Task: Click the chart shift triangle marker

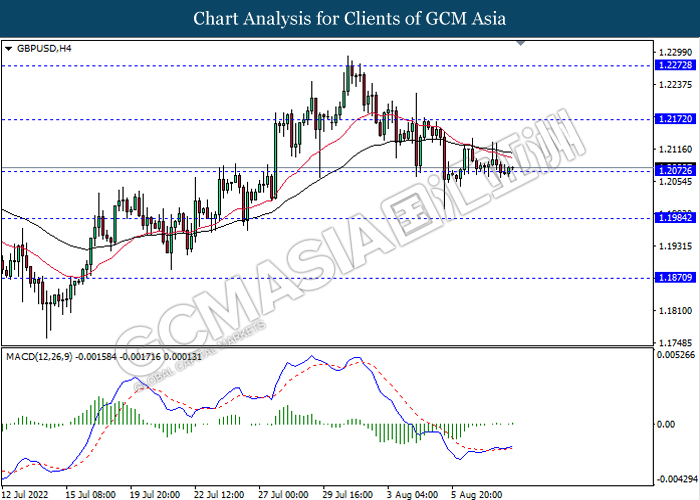Action: 521,43
